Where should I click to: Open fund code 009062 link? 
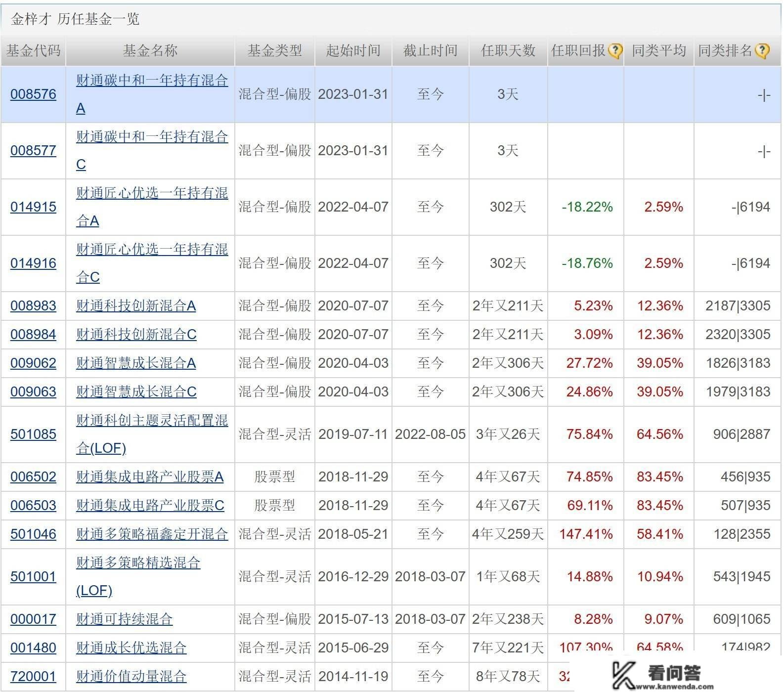[x=33, y=363]
